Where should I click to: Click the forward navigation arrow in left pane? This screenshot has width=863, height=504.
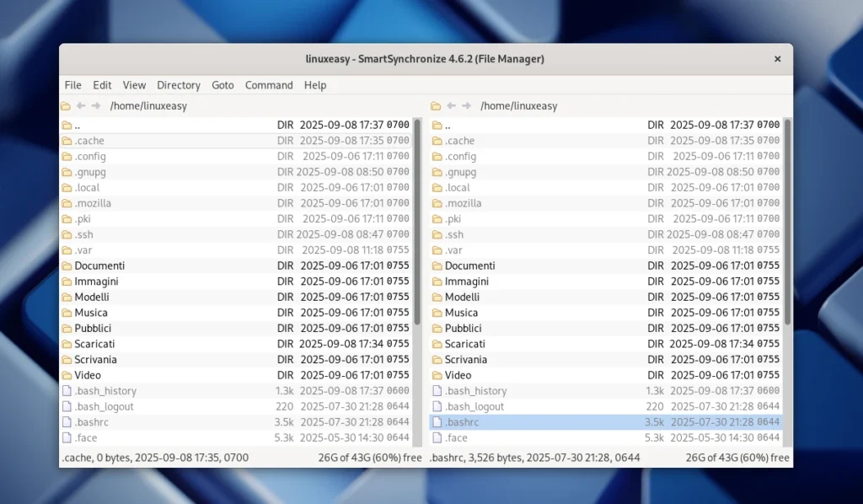click(x=95, y=105)
